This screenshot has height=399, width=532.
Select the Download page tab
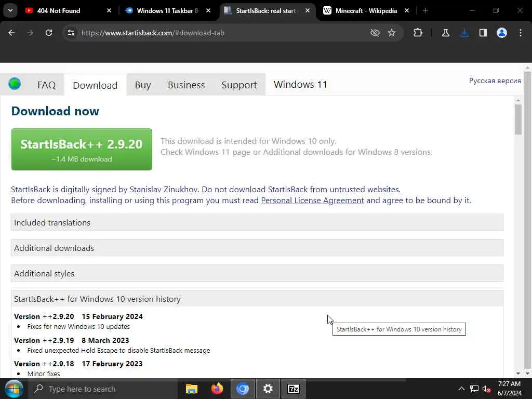coord(95,85)
